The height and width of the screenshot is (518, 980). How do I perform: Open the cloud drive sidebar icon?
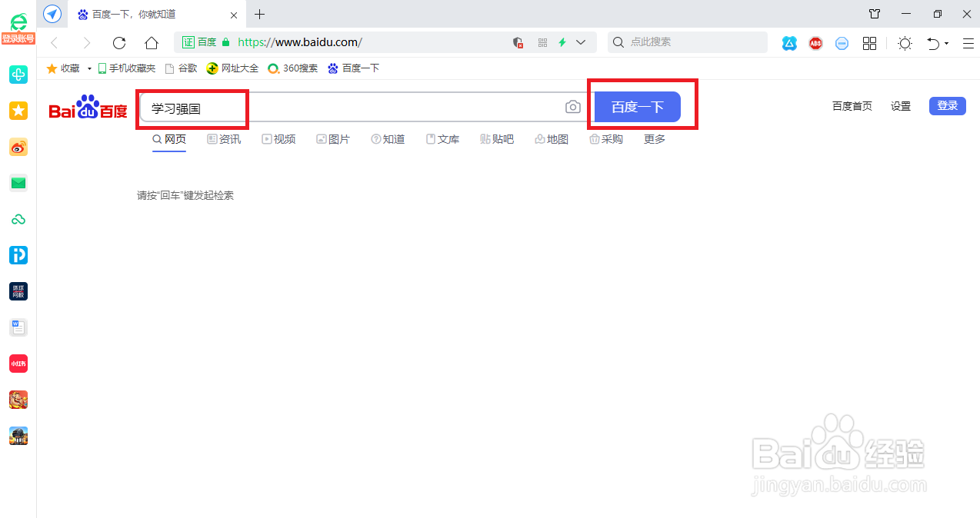click(x=18, y=219)
